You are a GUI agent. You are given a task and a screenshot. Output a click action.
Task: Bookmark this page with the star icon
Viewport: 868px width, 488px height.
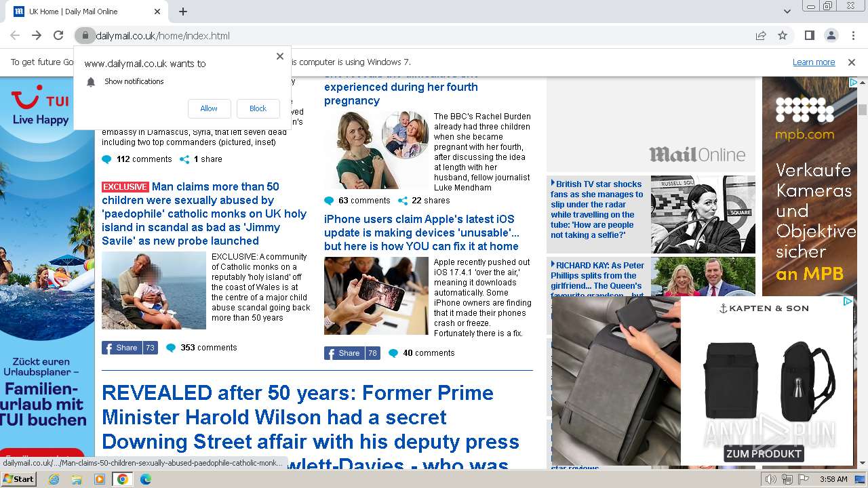[783, 35]
